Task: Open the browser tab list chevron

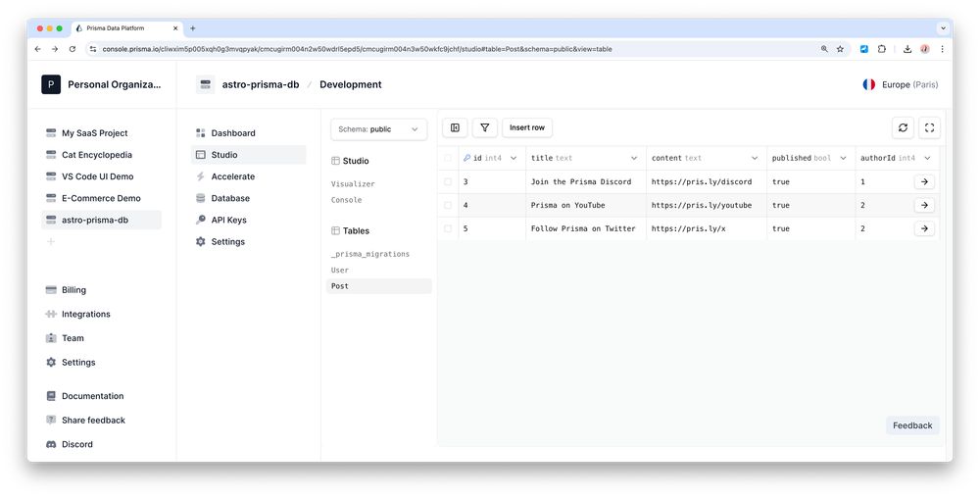Action: [943, 28]
